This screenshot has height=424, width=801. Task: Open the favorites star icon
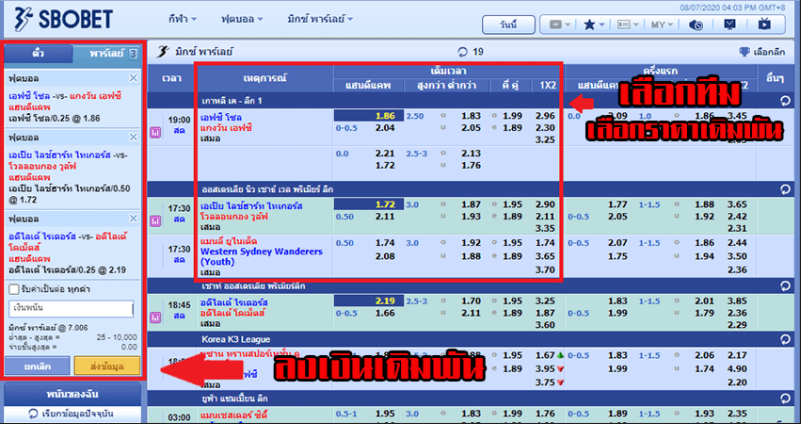point(590,25)
